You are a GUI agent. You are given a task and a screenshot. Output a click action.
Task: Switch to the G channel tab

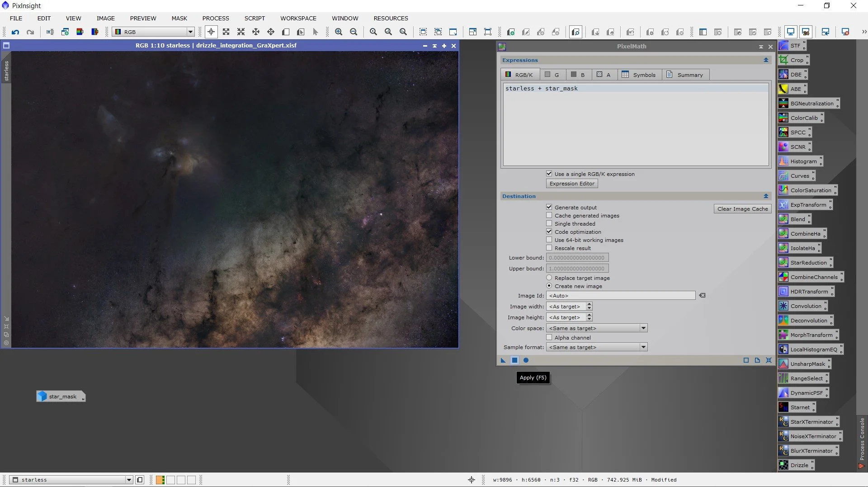pyautogui.click(x=552, y=75)
